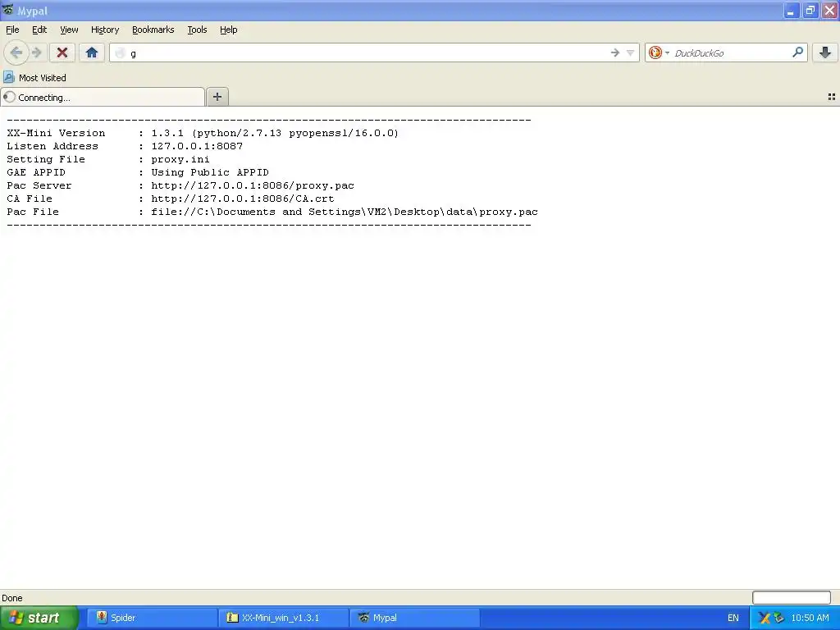This screenshot has width=840, height=630.
Task: Click the Mypal icon in title bar
Action: [8, 10]
